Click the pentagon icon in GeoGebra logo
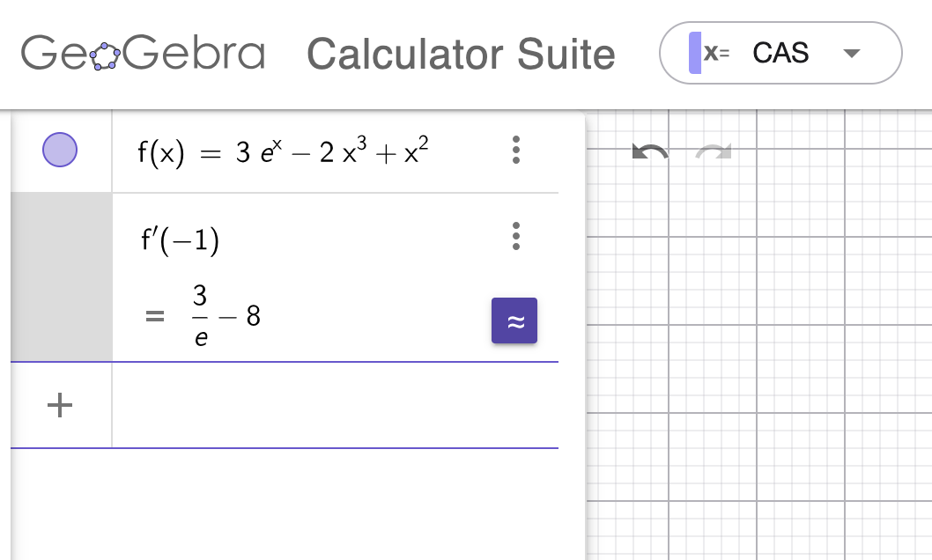Viewport: 932px width, 560px height. [106, 56]
